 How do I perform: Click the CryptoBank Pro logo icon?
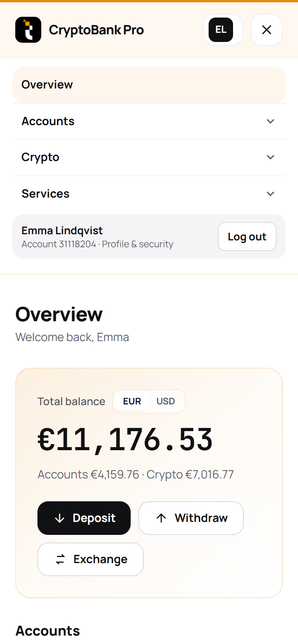28,30
